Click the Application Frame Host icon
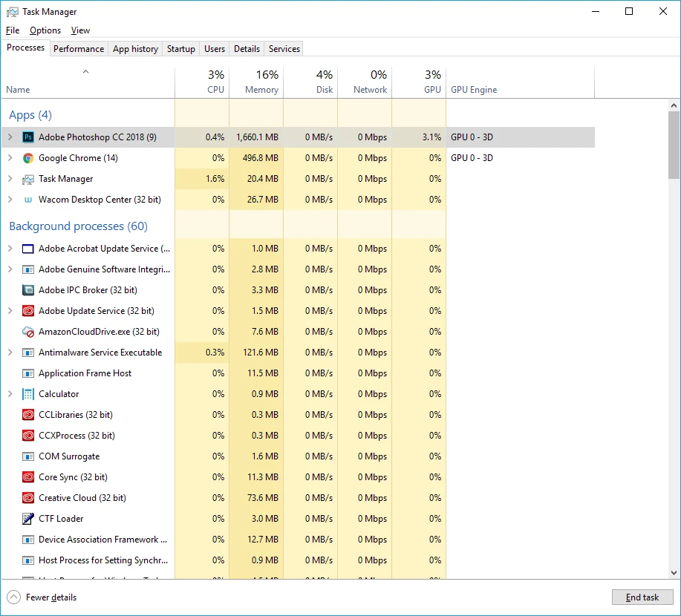The width and height of the screenshot is (681, 616). [x=27, y=373]
